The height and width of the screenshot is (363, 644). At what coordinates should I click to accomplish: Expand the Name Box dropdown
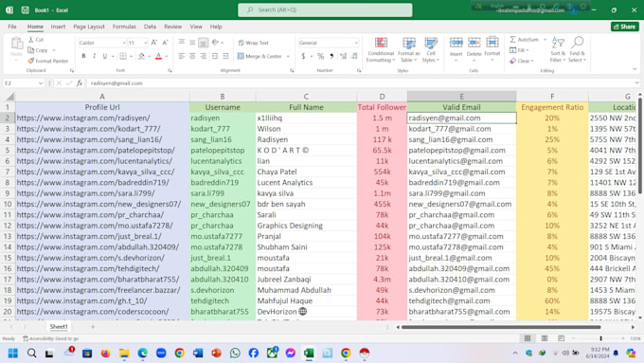tap(40, 83)
